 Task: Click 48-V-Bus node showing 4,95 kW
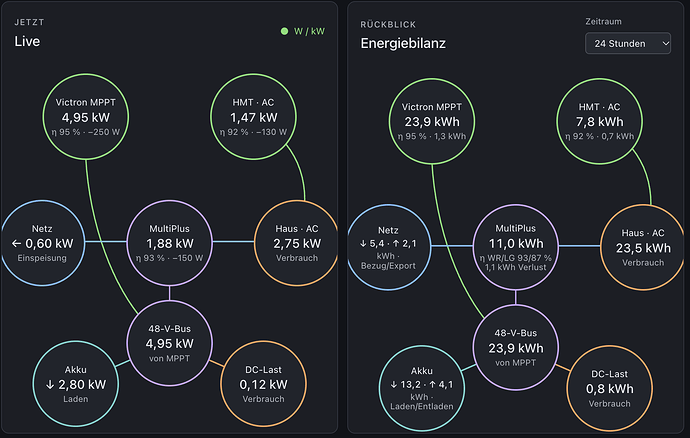click(169, 343)
